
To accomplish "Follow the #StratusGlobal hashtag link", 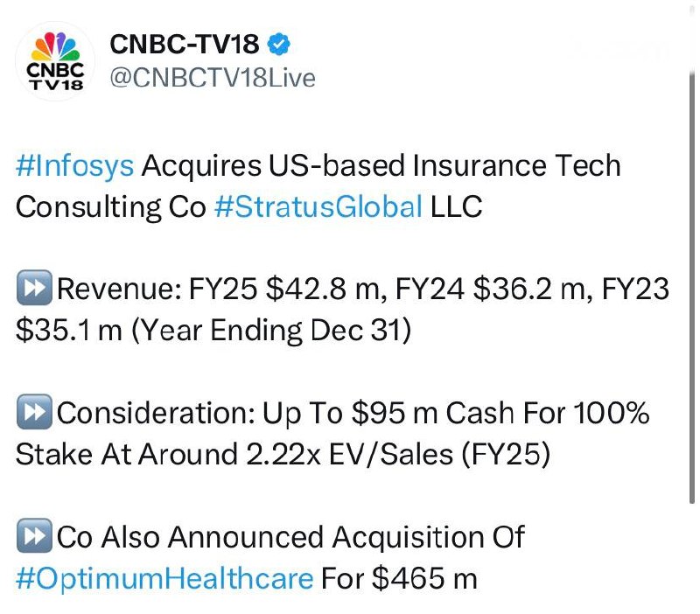I will 317,207.
